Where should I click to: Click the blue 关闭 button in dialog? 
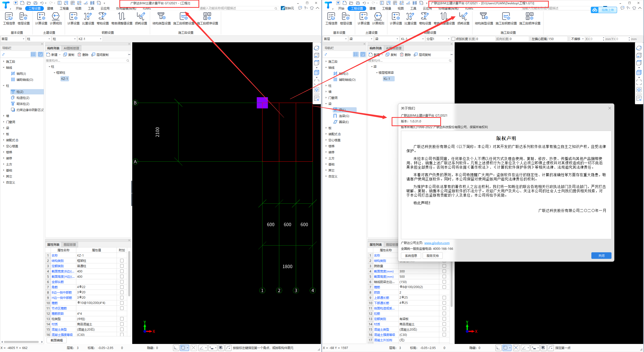pos(601,256)
